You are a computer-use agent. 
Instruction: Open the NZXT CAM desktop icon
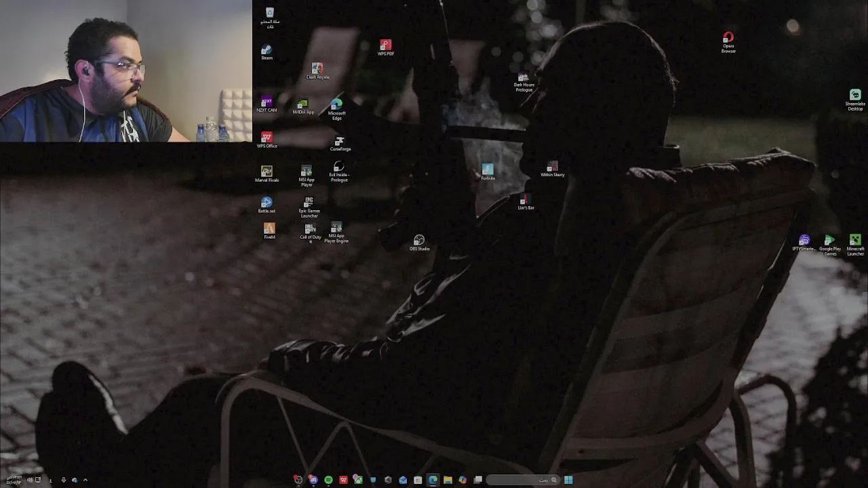pyautogui.click(x=267, y=104)
